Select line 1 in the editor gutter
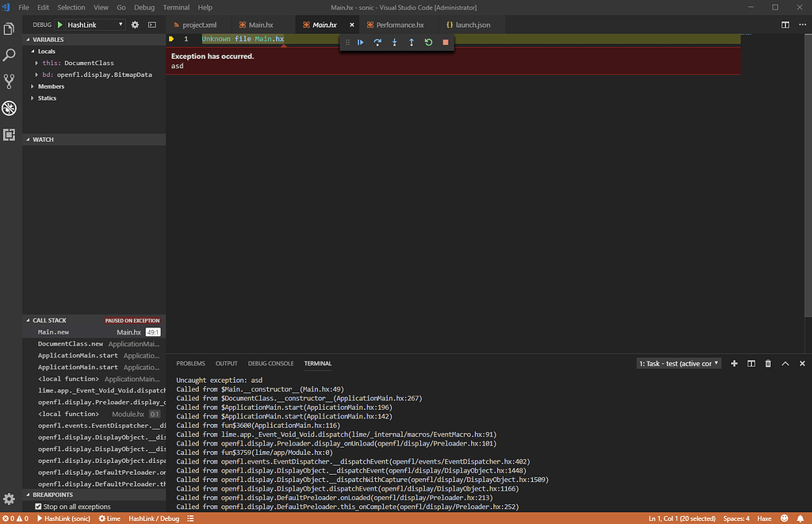 186,38
